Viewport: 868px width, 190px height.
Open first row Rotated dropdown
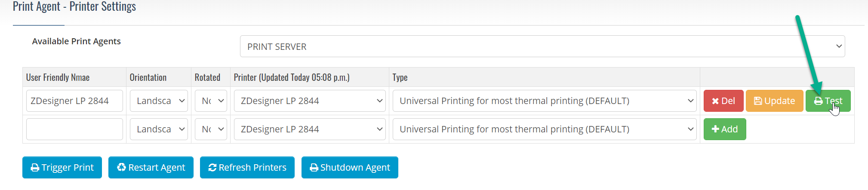[211, 101]
